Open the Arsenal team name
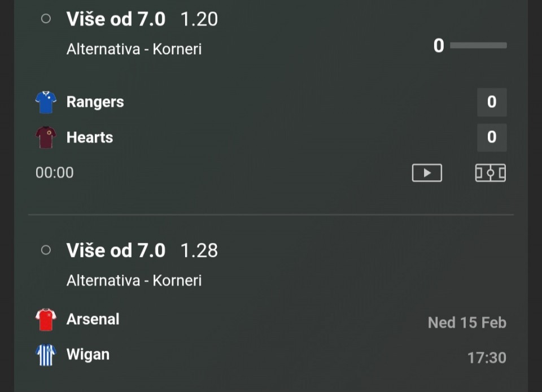This screenshot has height=392, width=542. pos(93,319)
